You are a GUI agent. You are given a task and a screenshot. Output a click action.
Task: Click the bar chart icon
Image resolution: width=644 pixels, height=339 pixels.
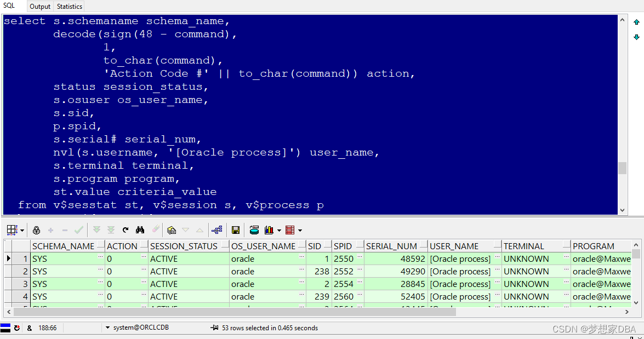269,230
